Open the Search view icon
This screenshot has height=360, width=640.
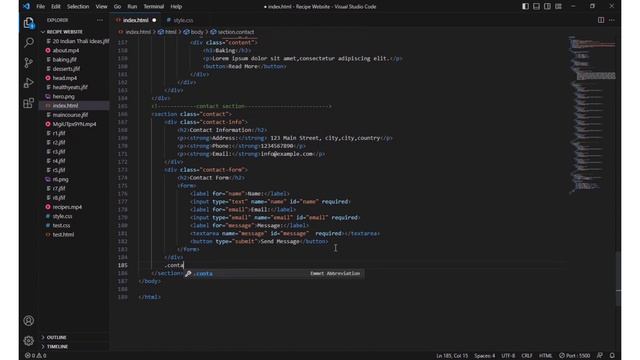click(x=29, y=42)
